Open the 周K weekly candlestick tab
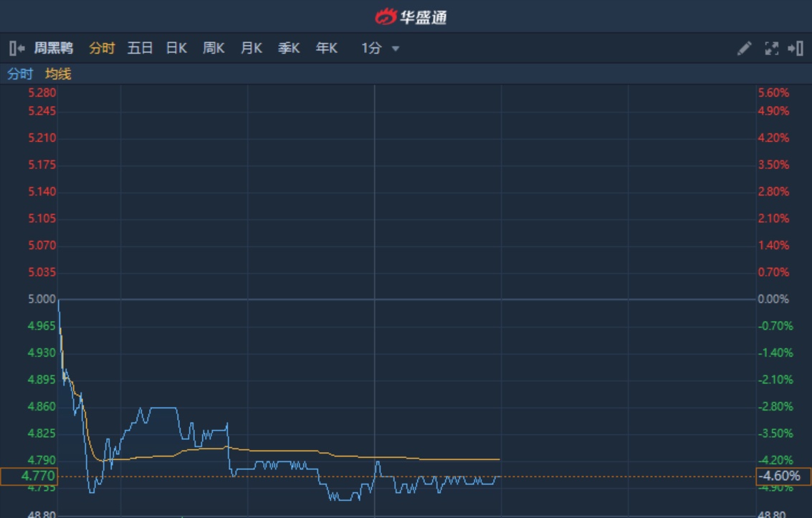The height and width of the screenshot is (518, 812). [x=214, y=48]
